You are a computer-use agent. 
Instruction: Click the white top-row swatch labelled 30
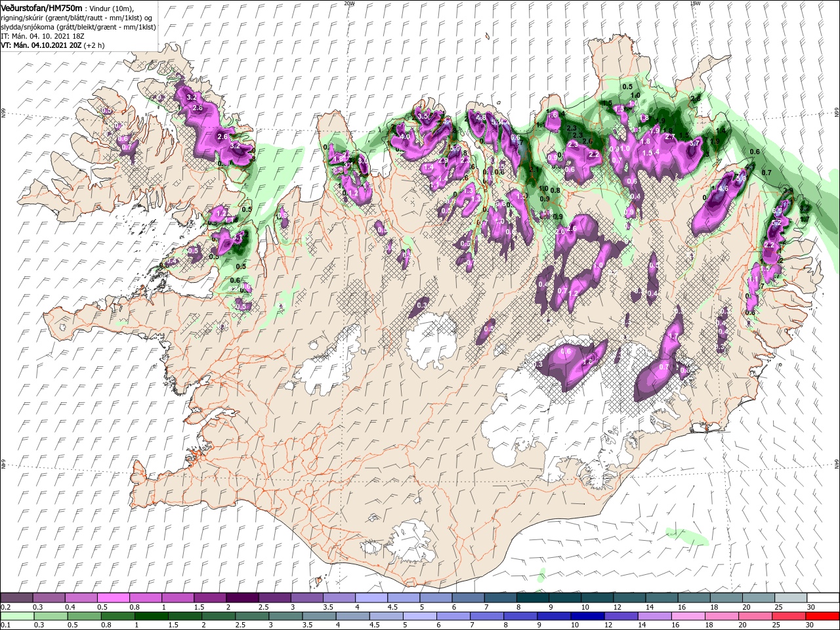pyautogui.click(x=824, y=598)
